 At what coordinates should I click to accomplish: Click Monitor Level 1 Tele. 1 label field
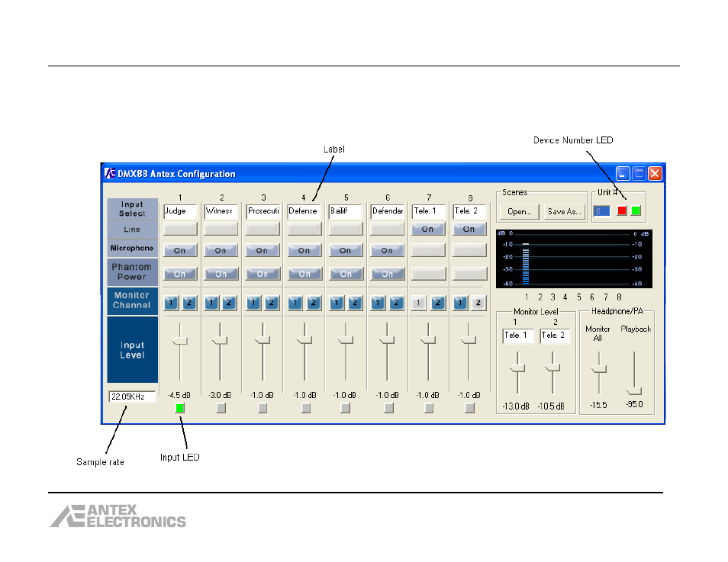coord(517,336)
